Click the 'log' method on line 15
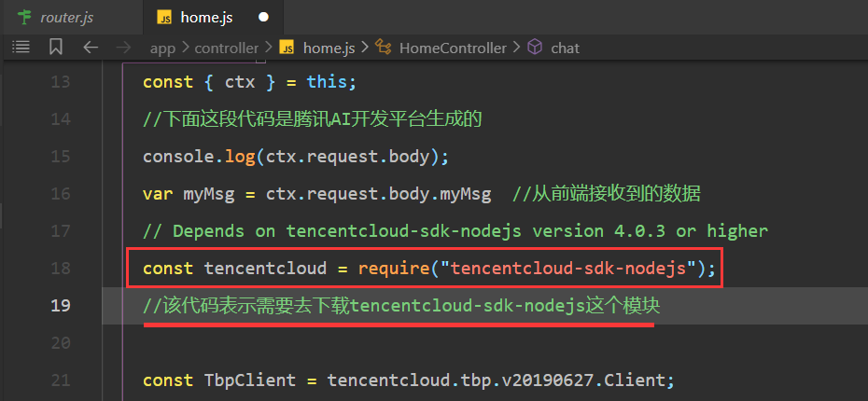Screen dimensions: 868x401 point(240,157)
